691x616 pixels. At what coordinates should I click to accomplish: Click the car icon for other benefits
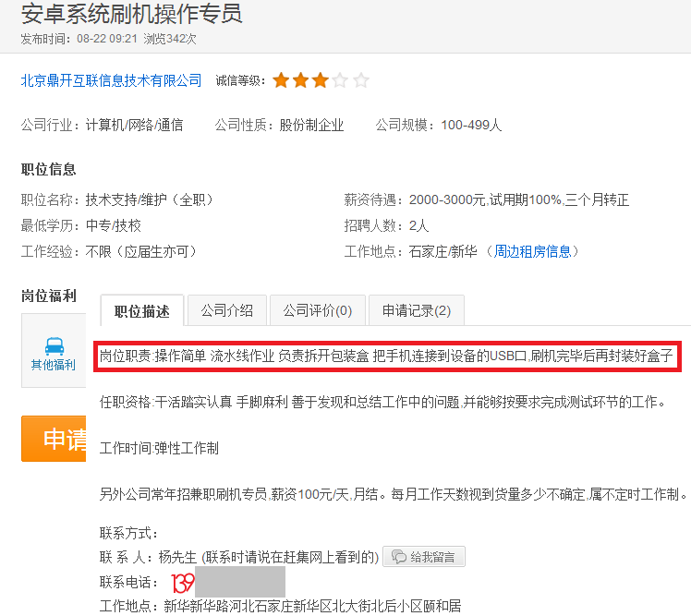point(55,346)
